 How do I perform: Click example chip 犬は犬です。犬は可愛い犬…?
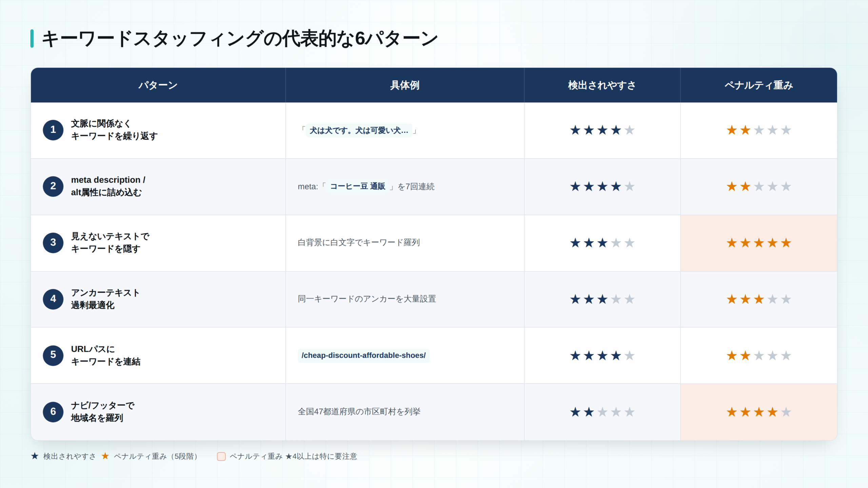[x=359, y=130]
